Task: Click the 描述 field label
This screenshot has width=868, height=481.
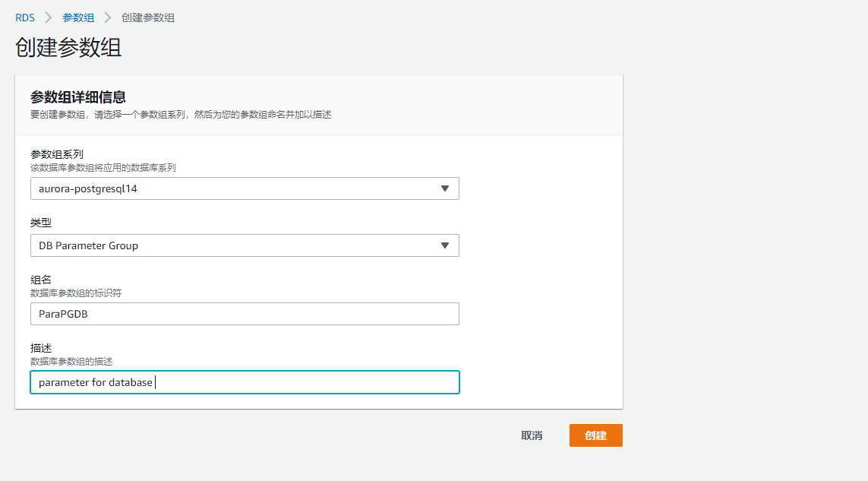Action: (41, 348)
